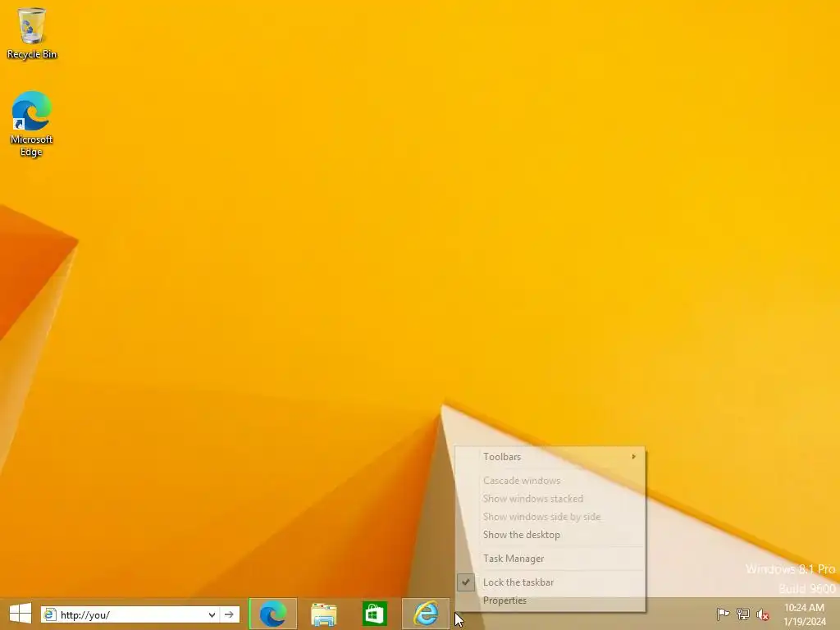Launch Microsoft Edge from the taskbar
The height and width of the screenshot is (630, 840).
[272, 614]
